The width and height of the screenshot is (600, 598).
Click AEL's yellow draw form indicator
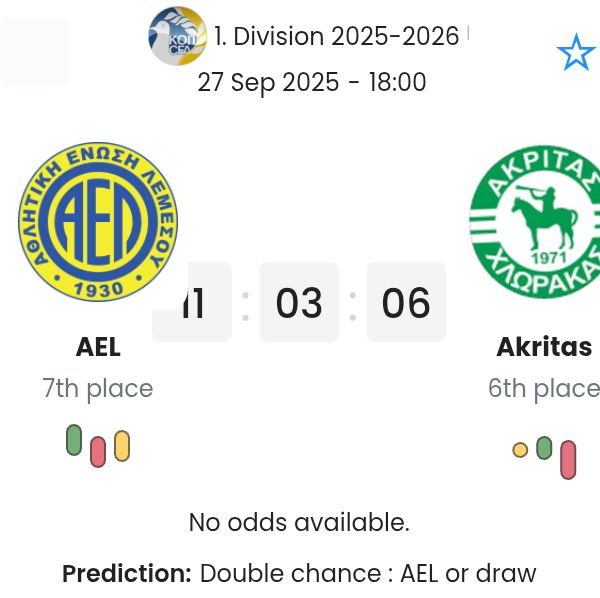pyautogui.click(x=122, y=446)
